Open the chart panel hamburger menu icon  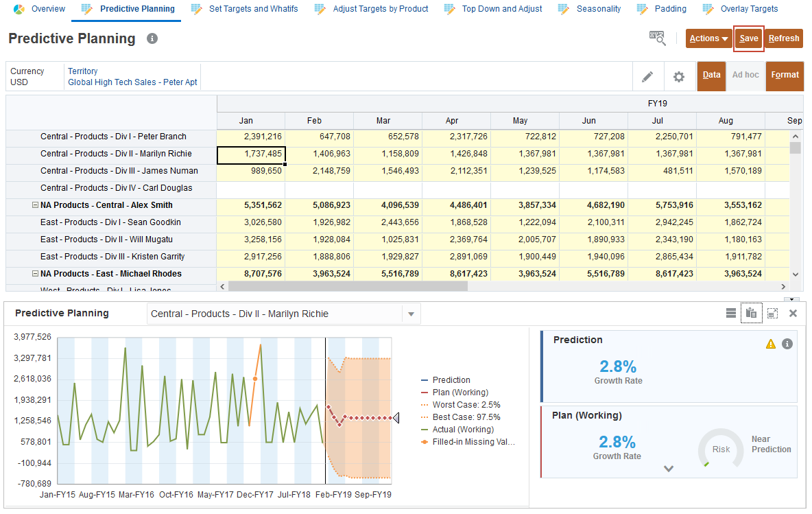(731, 314)
